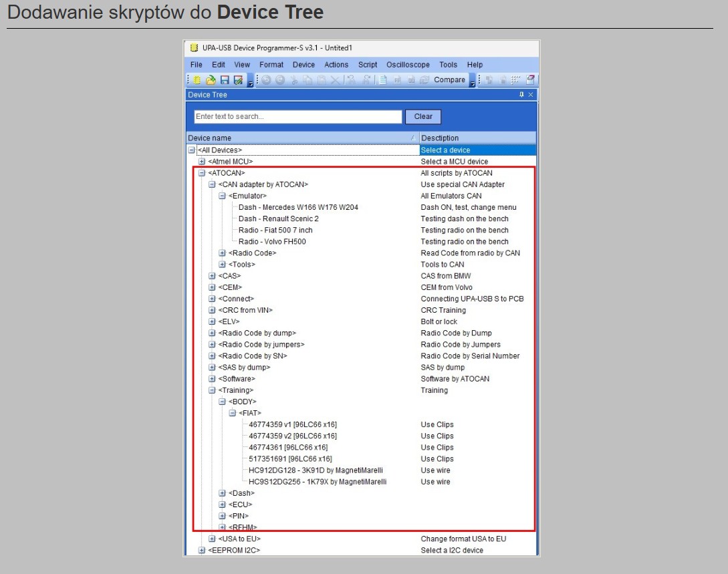Image resolution: width=728 pixels, height=574 pixels.
Task: Click the Compare toolbar button
Action: click(449, 80)
